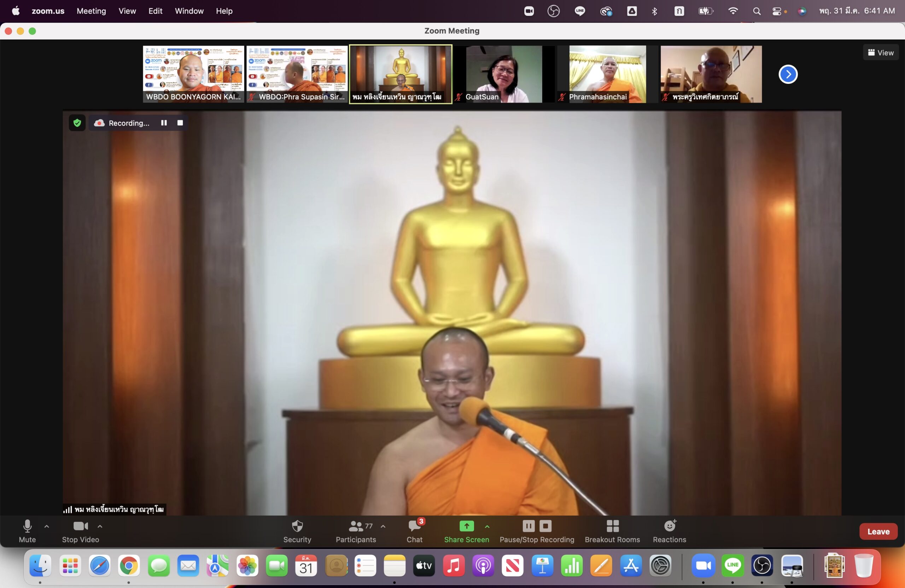Screen dimensions: 905x588
Task: Open OBS from the dock
Action: [762, 566]
